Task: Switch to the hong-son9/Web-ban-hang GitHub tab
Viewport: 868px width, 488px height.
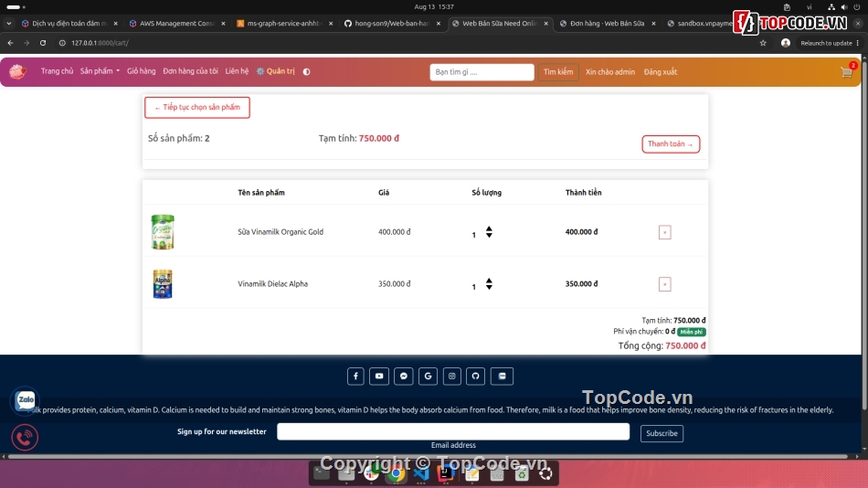Action: point(392,23)
